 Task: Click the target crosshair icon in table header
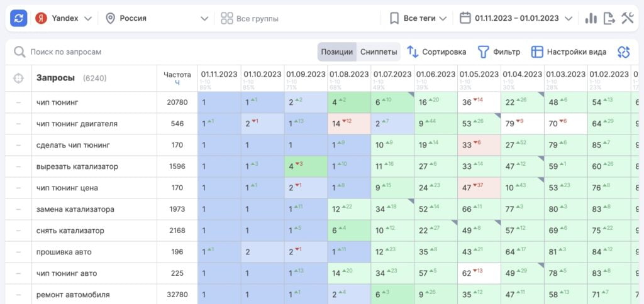click(x=18, y=79)
